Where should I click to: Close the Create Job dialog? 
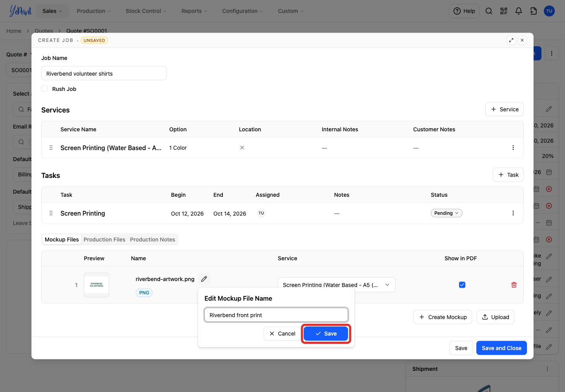[x=522, y=40]
